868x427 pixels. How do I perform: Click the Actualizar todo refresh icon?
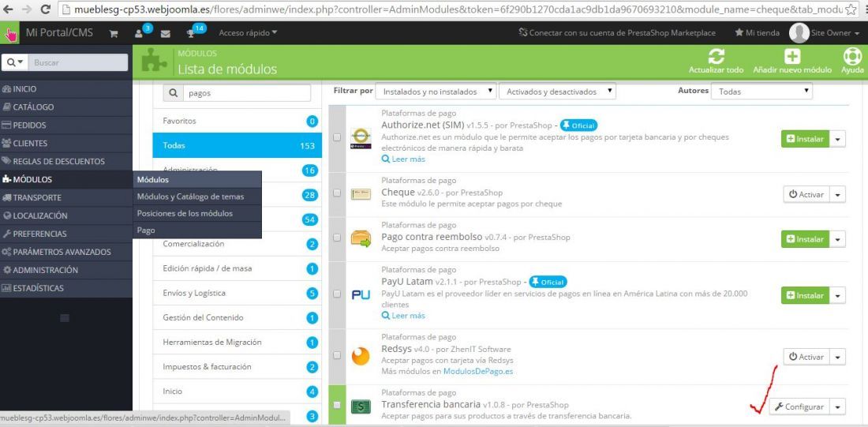click(716, 56)
